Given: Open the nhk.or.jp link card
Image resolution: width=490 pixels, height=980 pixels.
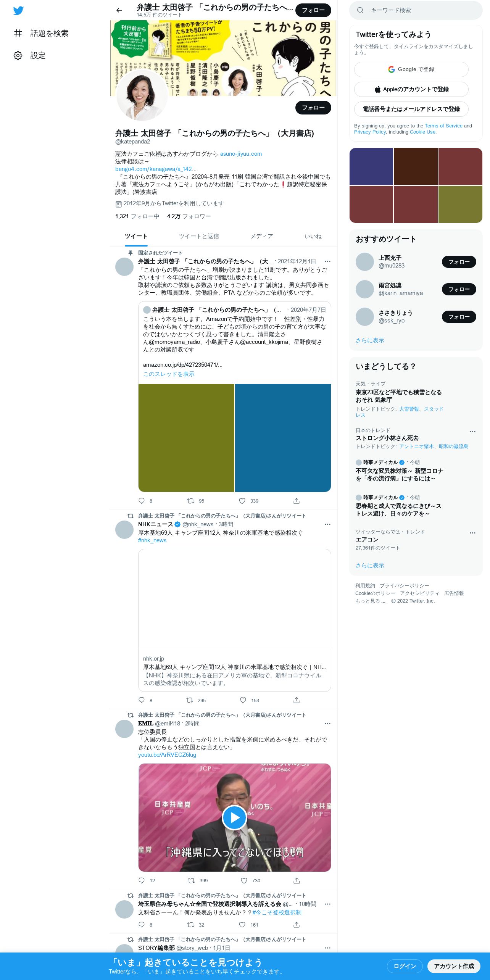Looking at the screenshot, I should [235, 620].
